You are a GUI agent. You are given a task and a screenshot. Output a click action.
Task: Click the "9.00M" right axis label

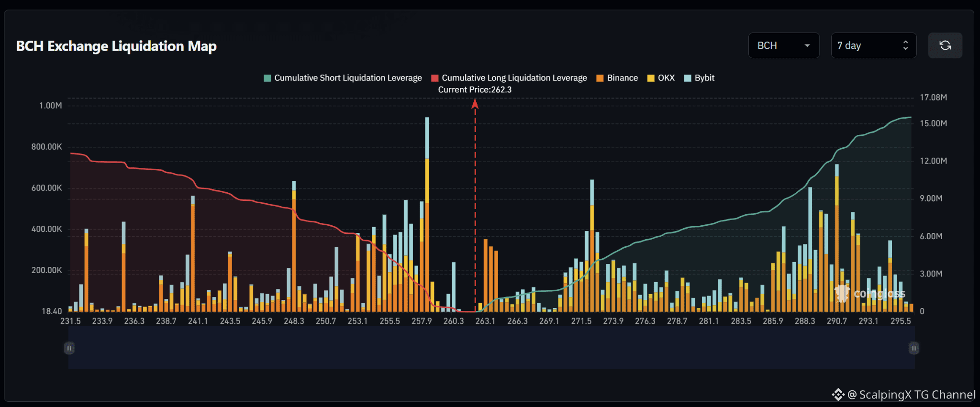(931, 198)
